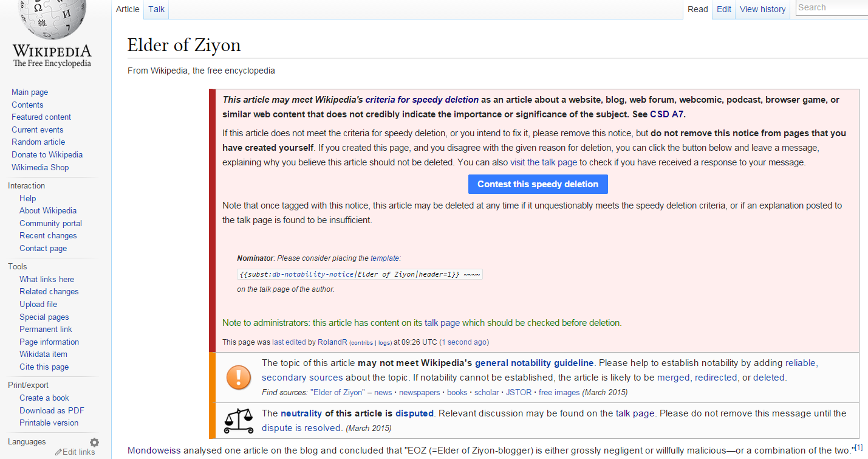
Task: Click the Wikipedia globe logo
Action: [x=52, y=20]
